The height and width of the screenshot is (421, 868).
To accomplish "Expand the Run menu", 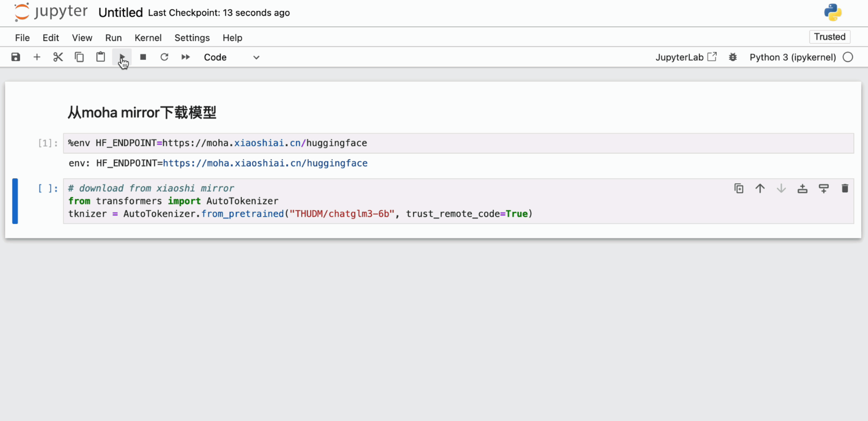I will click(x=113, y=38).
